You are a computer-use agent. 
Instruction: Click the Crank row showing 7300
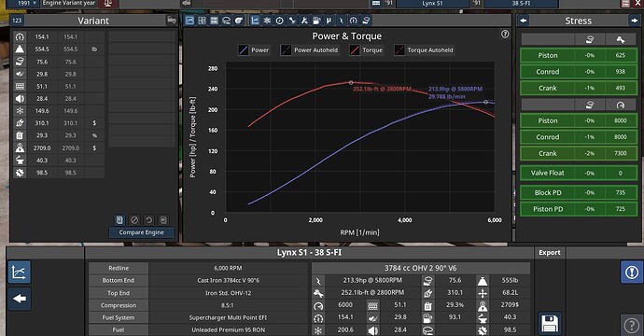tap(579, 153)
